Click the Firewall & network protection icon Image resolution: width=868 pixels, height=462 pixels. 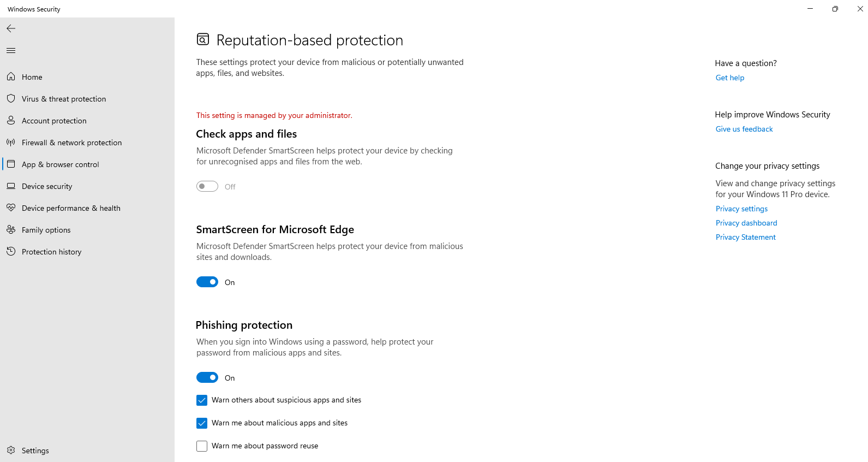11,143
